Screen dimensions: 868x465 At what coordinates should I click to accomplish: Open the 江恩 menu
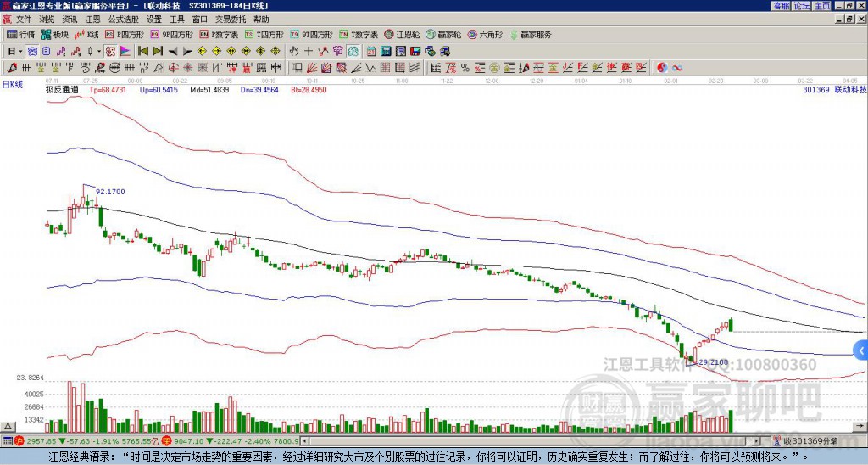click(92, 20)
